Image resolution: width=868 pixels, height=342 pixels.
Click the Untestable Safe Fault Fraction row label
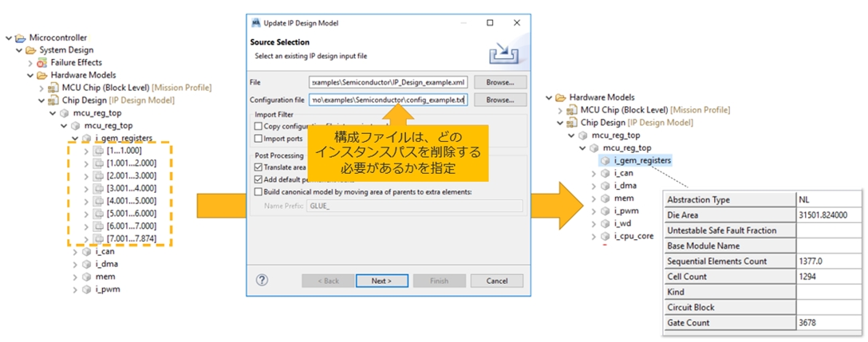722,230
